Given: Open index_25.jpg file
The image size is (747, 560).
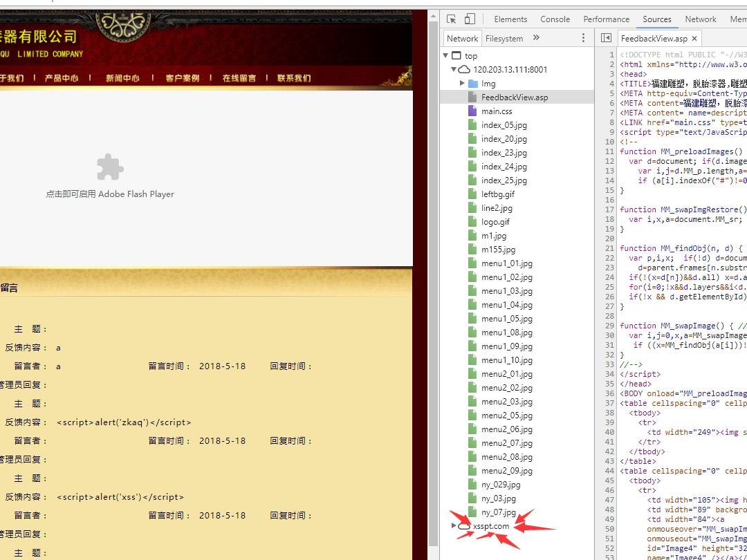Looking at the screenshot, I should pyautogui.click(x=504, y=180).
